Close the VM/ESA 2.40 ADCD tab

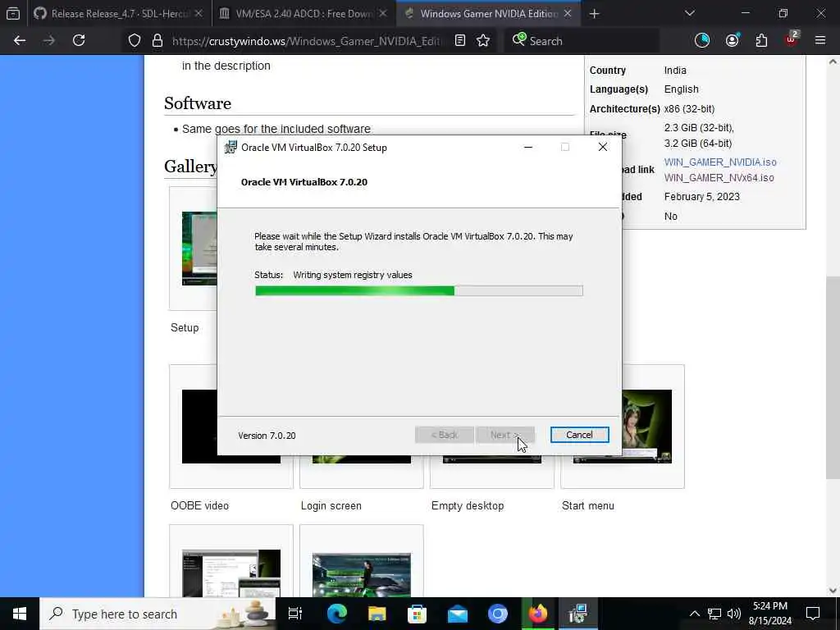click(x=383, y=14)
